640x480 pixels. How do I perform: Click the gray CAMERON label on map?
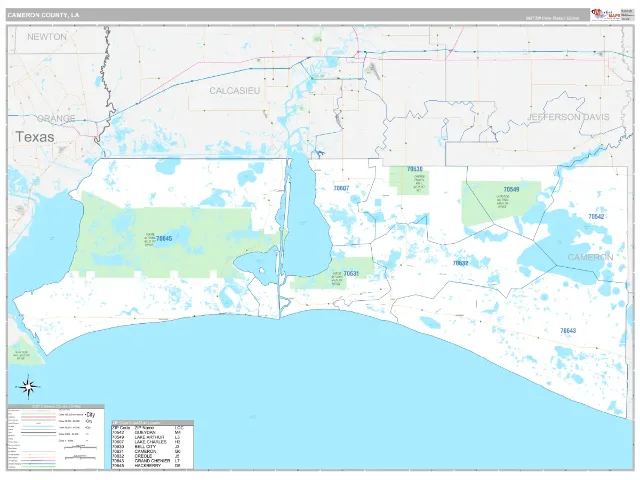pyautogui.click(x=590, y=257)
